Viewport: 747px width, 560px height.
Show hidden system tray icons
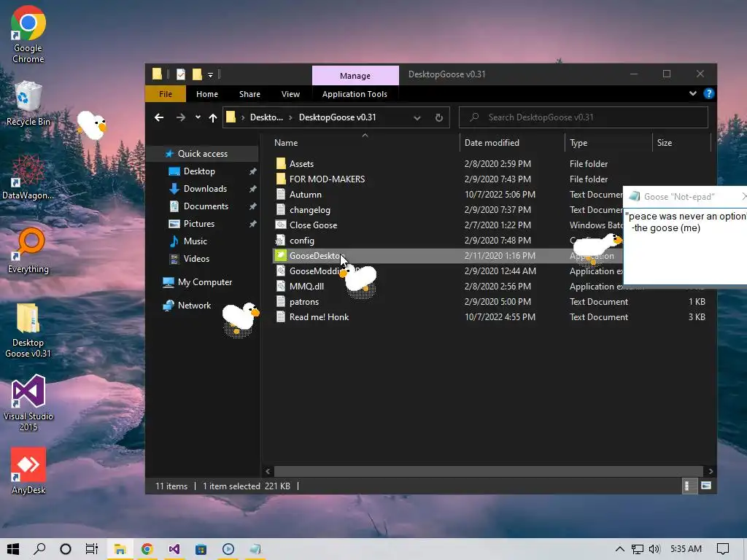tap(620, 549)
